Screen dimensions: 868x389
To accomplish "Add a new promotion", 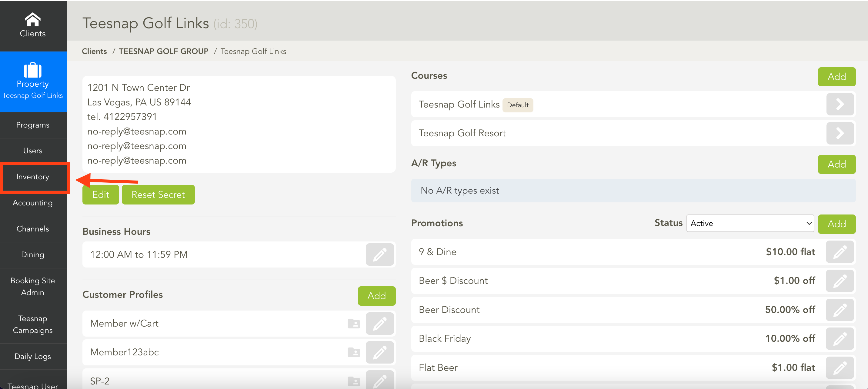I will click(836, 224).
